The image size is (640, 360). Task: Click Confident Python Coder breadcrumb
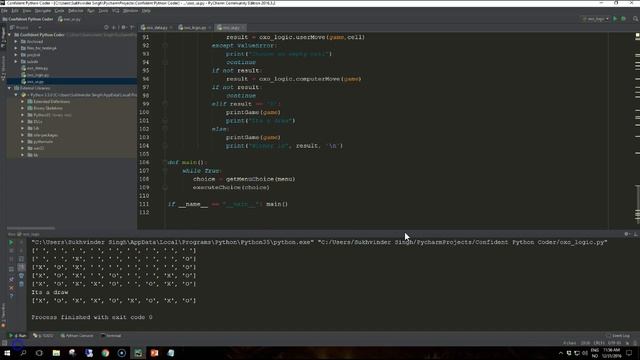28,19
